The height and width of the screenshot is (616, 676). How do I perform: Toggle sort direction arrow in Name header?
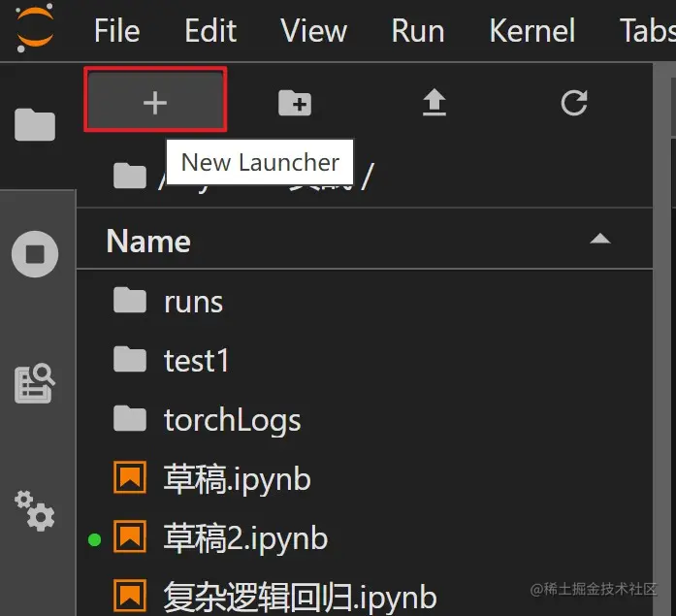click(x=600, y=239)
